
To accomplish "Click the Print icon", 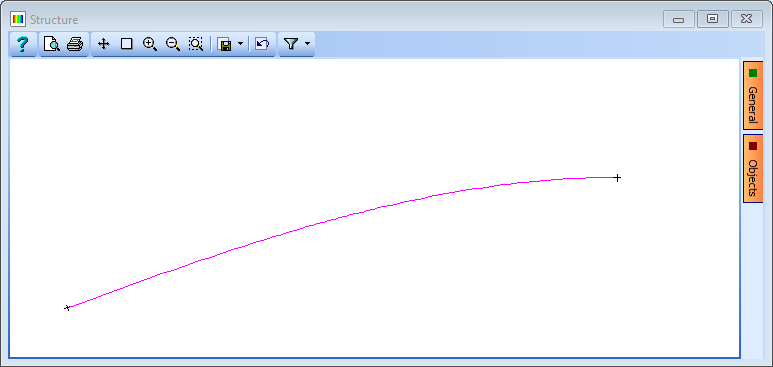I will coord(75,44).
